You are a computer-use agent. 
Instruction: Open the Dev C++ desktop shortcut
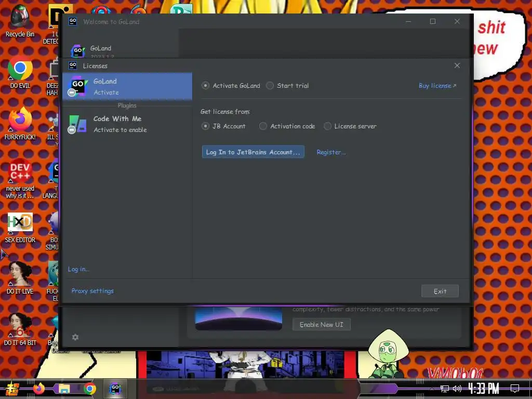click(20, 179)
